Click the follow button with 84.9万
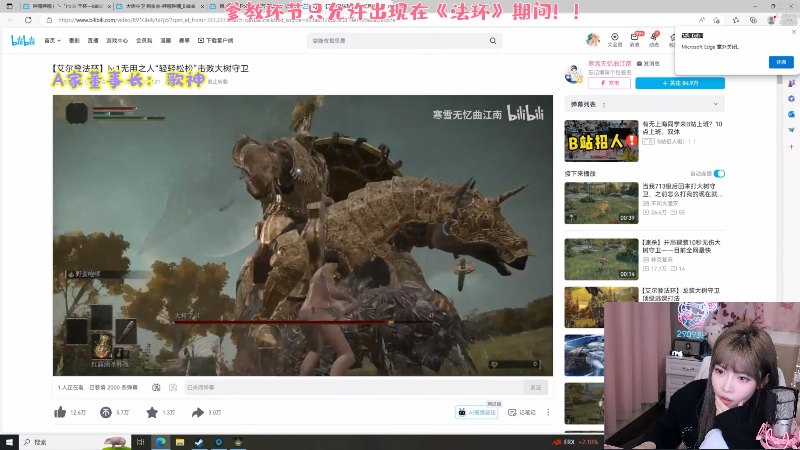Screen dimensions: 800x450 (680, 83)
